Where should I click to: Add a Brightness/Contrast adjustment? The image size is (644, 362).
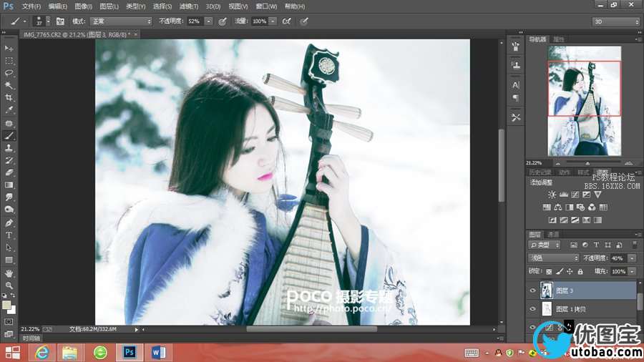point(552,195)
